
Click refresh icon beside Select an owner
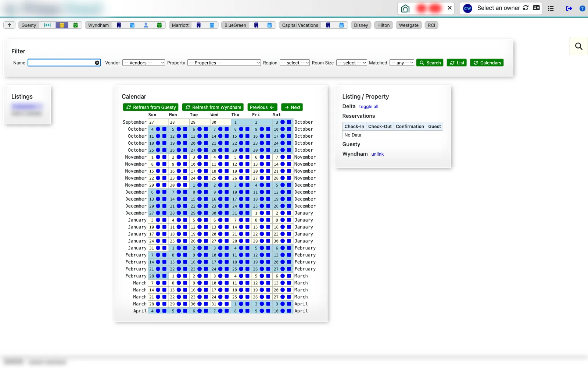coord(526,8)
